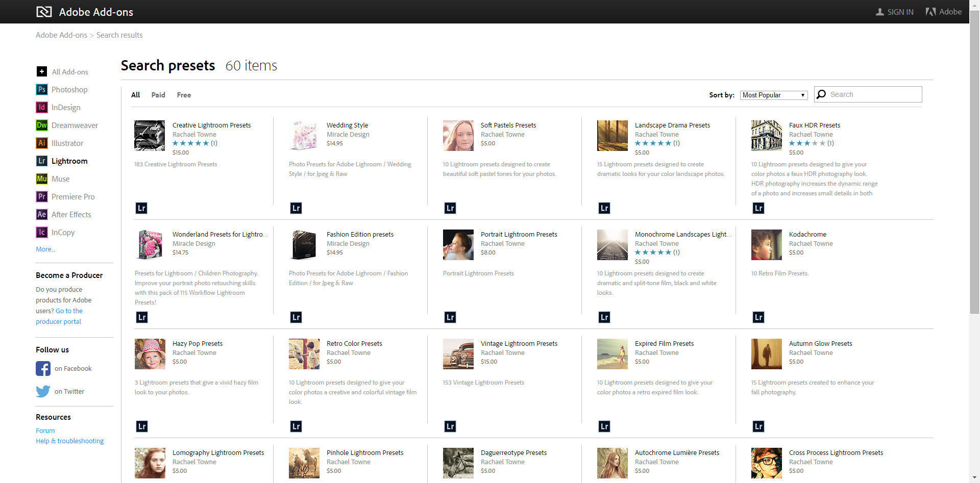This screenshot has height=483, width=980.
Task: Open the Adobe logo link in header
Action: tap(943, 12)
